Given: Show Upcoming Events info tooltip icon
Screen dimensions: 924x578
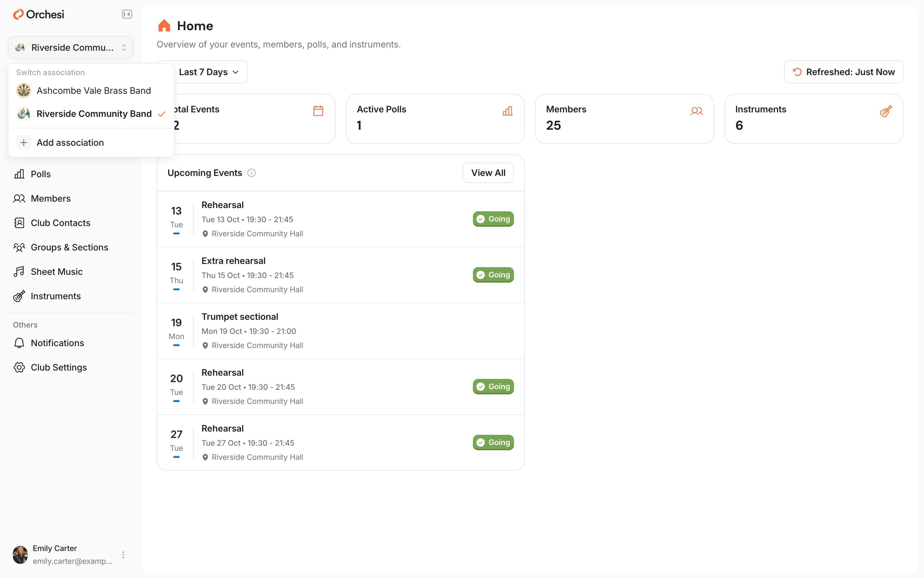Looking at the screenshot, I should 252,173.
